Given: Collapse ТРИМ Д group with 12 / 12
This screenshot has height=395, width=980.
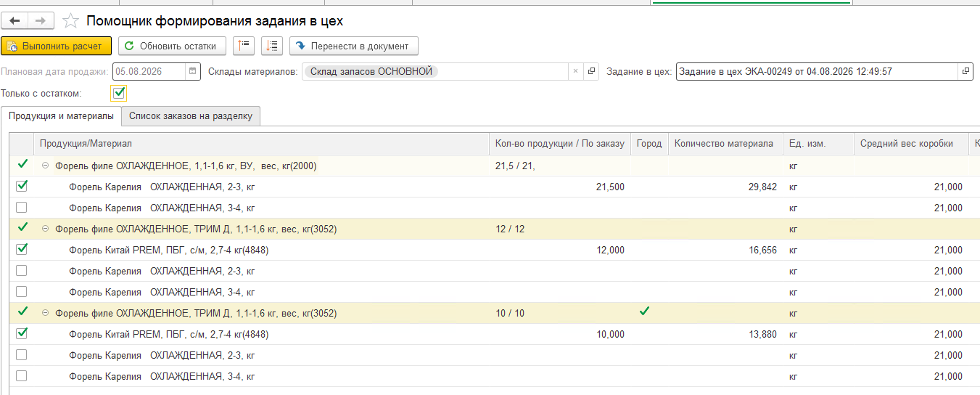Looking at the screenshot, I should 45,229.
